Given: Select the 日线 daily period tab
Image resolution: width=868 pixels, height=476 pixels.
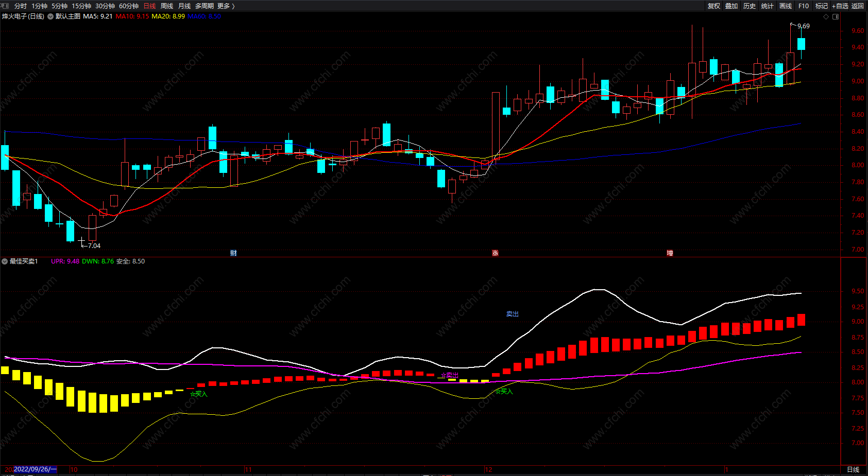Looking at the screenshot, I should 149,6.
